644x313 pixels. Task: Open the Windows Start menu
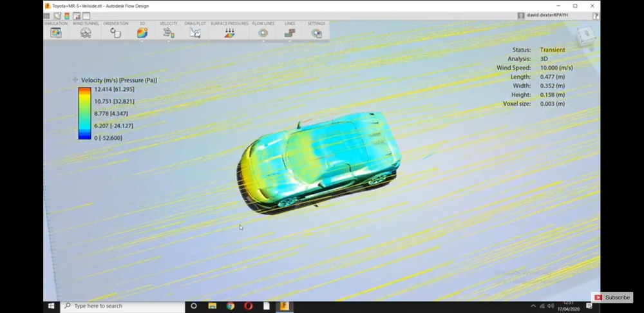point(52,306)
